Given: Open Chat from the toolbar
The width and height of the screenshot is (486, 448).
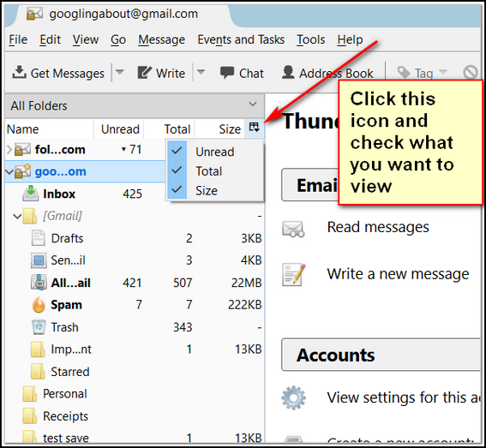Looking at the screenshot, I should pyautogui.click(x=242, y=73).
